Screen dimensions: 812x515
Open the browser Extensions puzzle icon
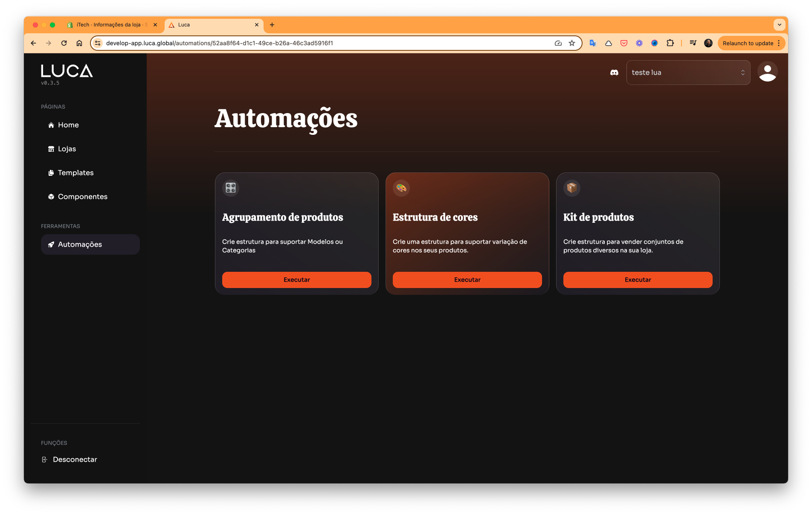pyautogui.click(x=670, y=43)
